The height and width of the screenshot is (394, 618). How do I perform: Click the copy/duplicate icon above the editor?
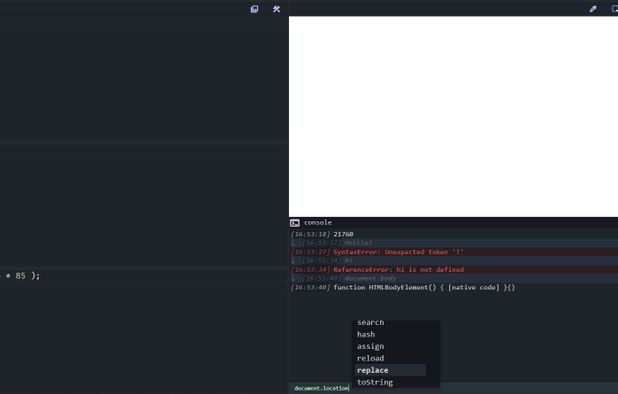point(254,9)
